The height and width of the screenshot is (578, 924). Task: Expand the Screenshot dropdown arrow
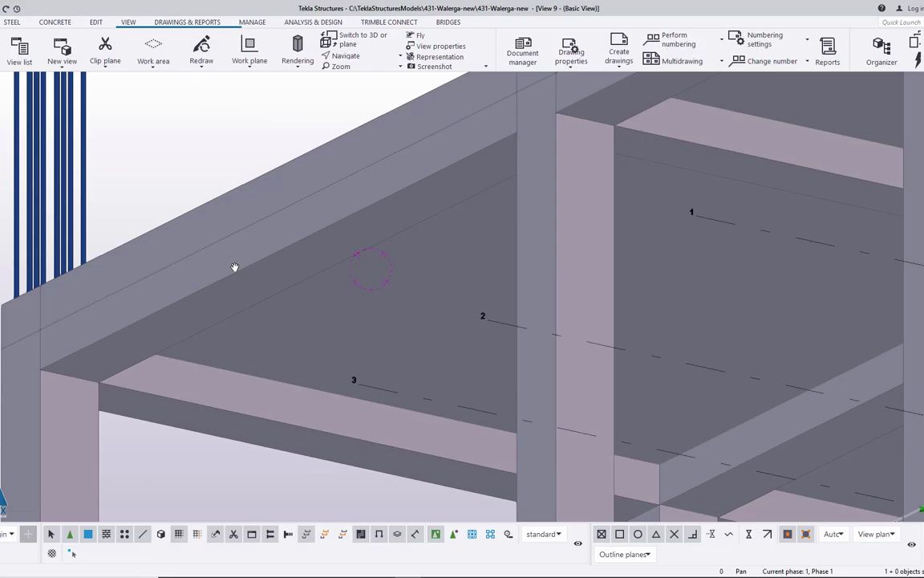pyautogui.click(x=486, y=67)
